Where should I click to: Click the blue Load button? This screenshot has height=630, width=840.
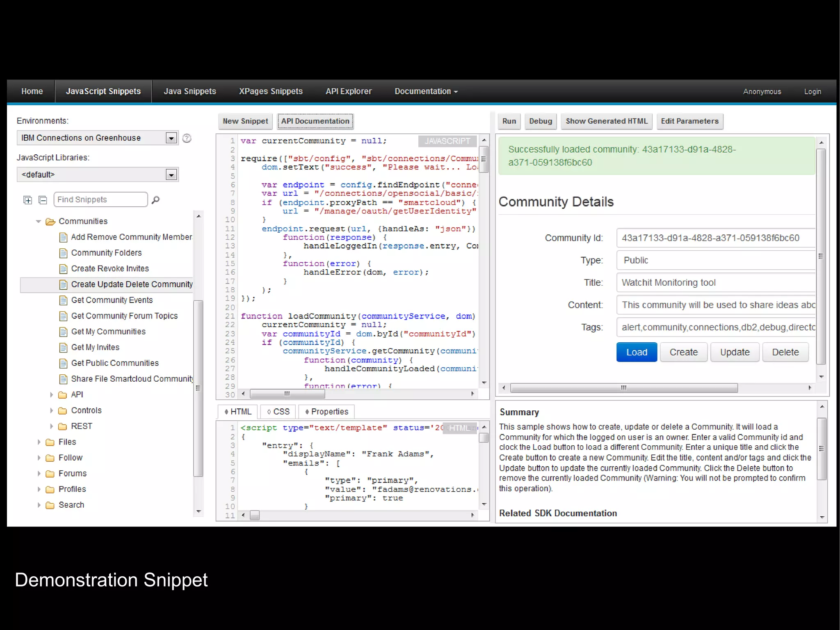point(637,353)
